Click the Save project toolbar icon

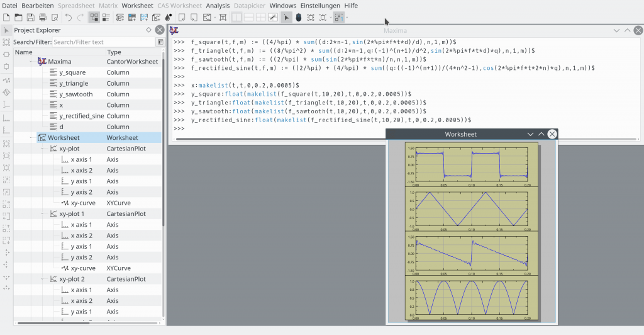[x=31, y=18]
